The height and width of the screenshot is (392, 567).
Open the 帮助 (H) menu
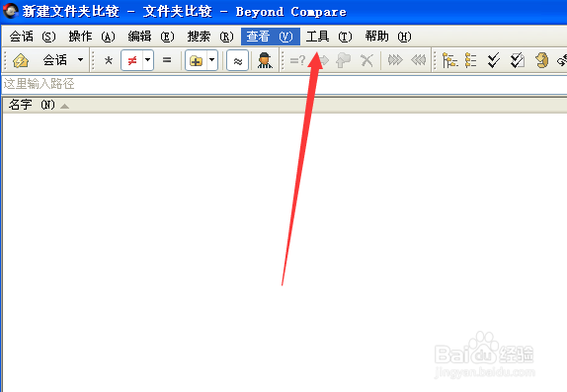click(x=388, y=37)
